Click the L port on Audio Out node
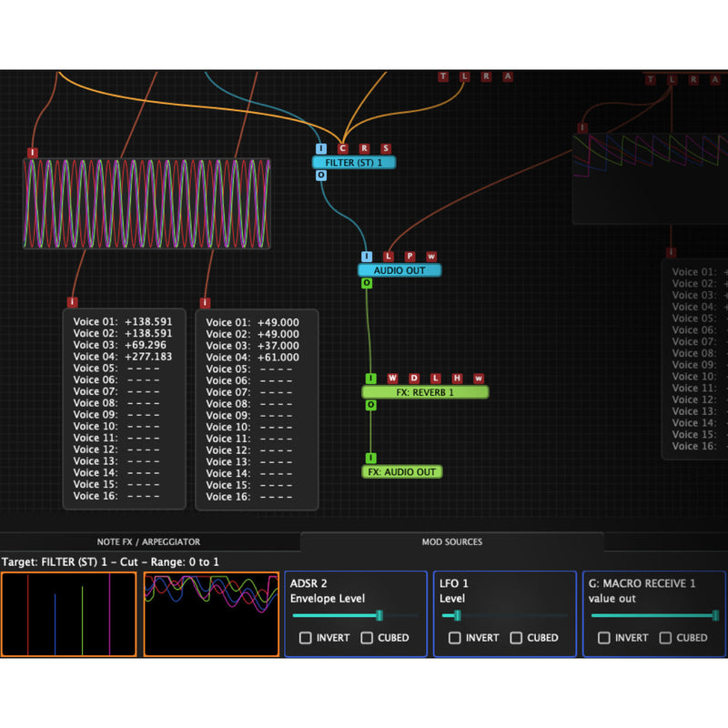The height and width of the screenshot is (728, 728). coord(389,257)
